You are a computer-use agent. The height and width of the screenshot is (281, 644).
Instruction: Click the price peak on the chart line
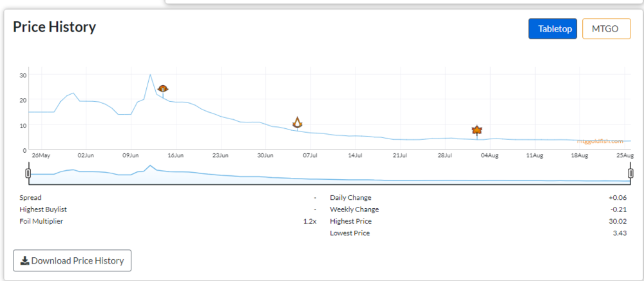[150, 75]
